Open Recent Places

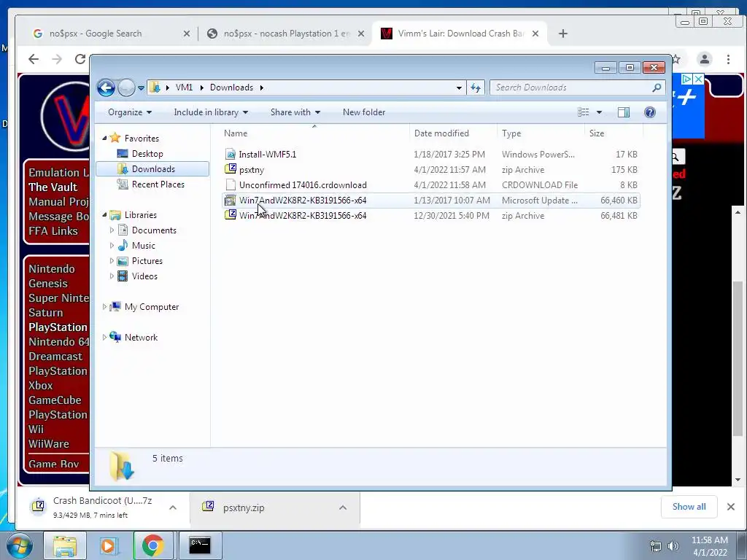(x=158, y=184)
